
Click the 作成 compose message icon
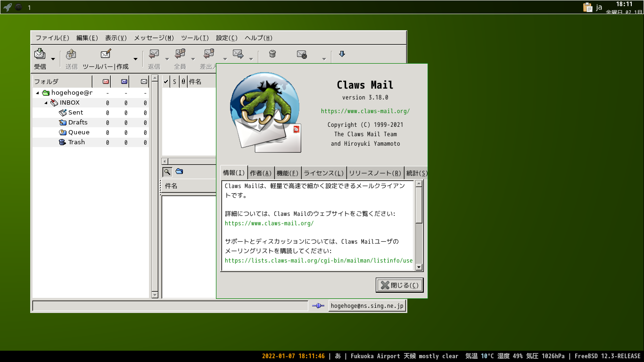click(106, 54)
